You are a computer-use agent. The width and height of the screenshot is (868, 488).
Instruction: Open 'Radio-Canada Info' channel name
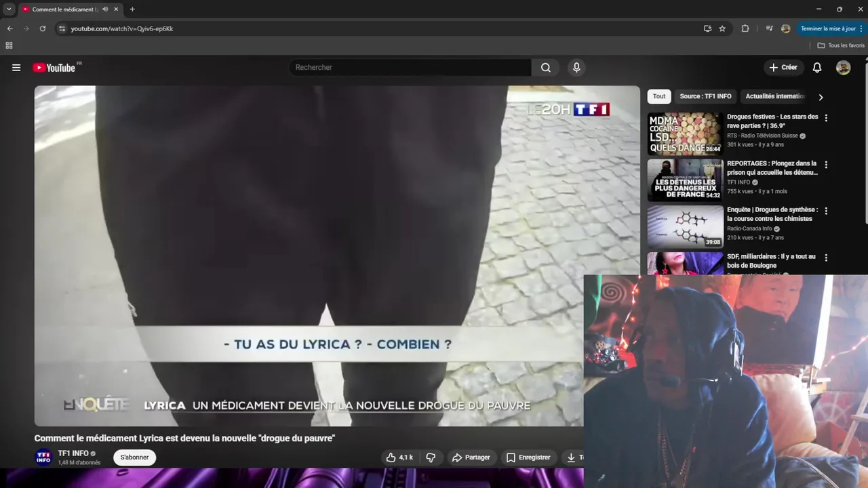tap(749, 228)
